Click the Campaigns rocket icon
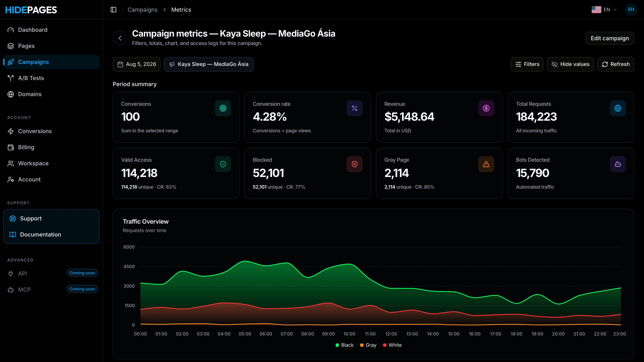This screenshot has height=362, width=644. click(10, 62)
